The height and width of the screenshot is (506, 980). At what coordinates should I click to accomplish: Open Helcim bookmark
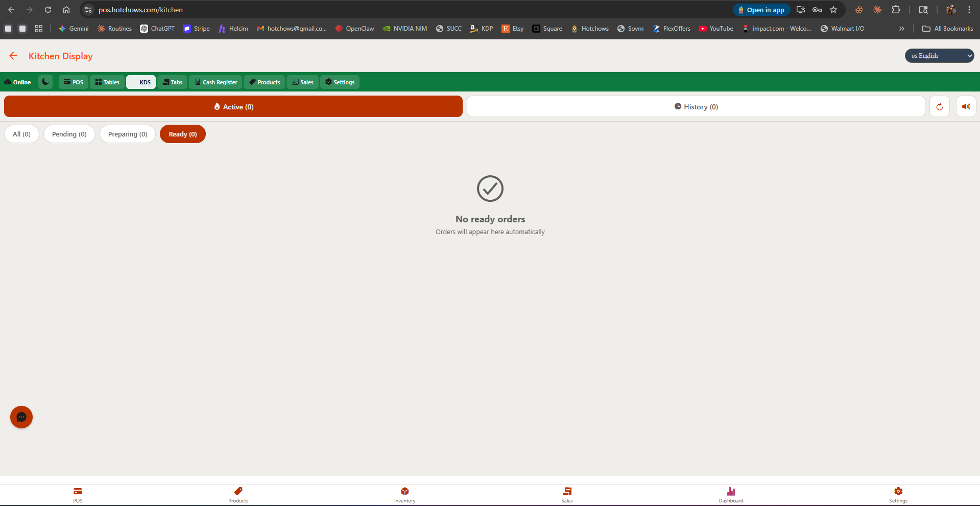[x=233, y=29]
